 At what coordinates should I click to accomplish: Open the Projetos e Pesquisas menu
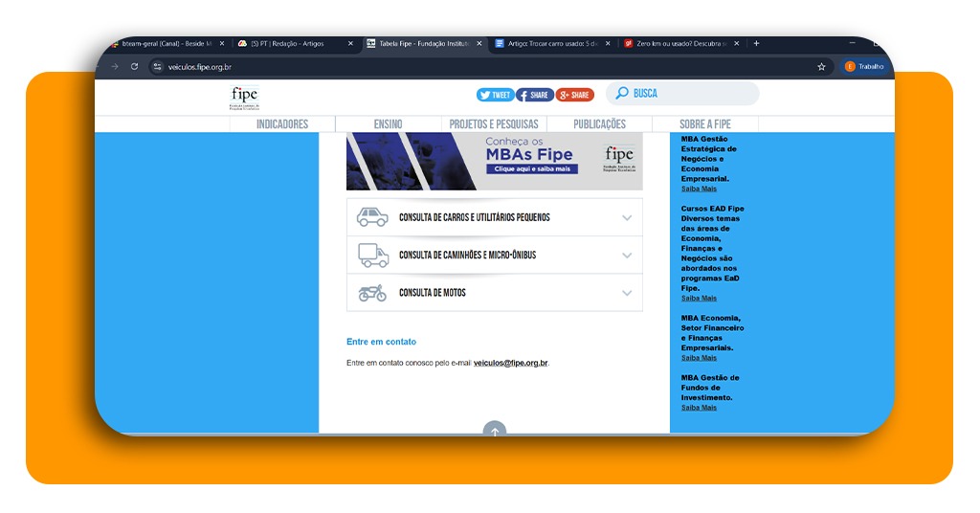pyautogui.click(x=494, y=124)
